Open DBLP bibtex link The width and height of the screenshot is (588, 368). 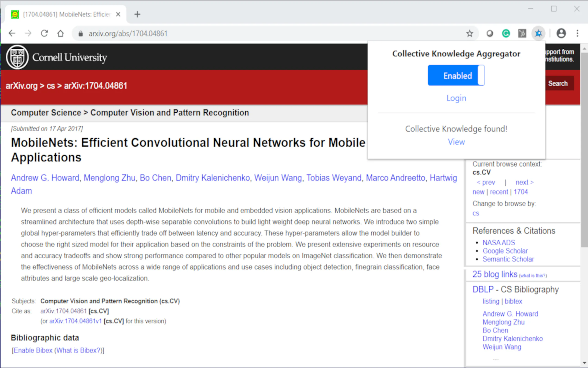[x=513, y=301]
